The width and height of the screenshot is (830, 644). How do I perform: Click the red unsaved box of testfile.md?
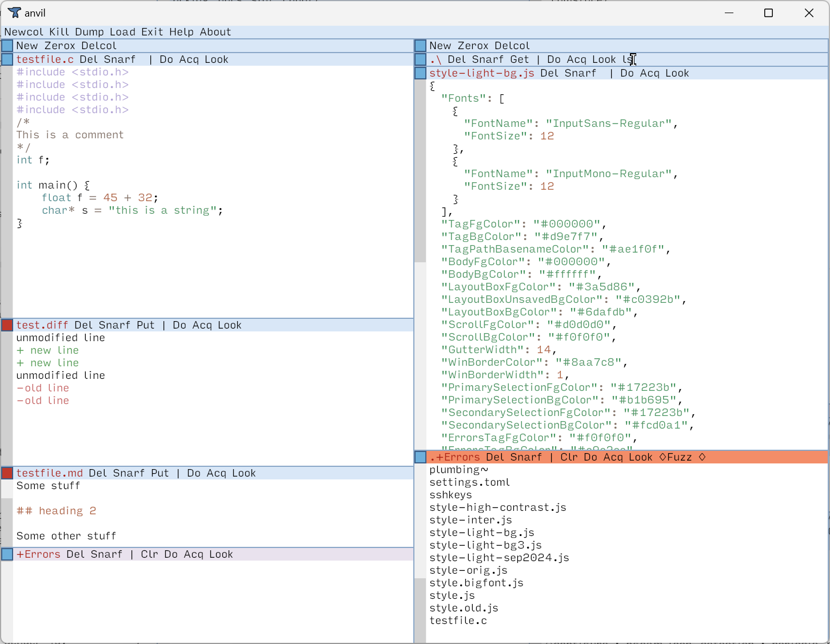7,473
